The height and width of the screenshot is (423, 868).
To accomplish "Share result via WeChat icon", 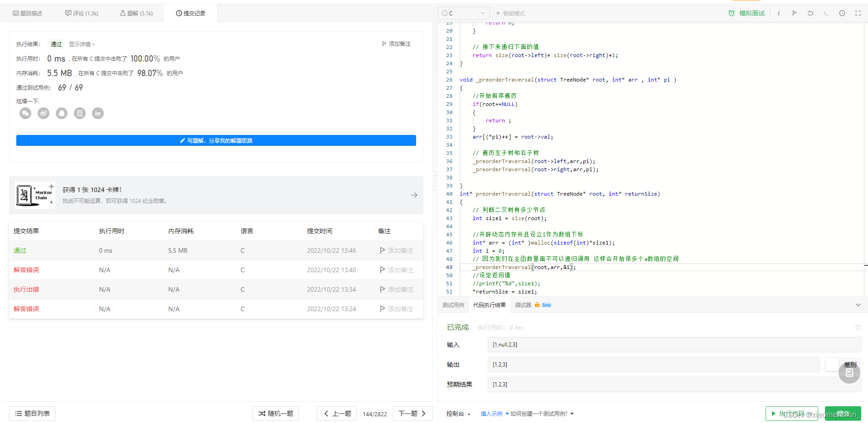I will [x=25, y=113].
